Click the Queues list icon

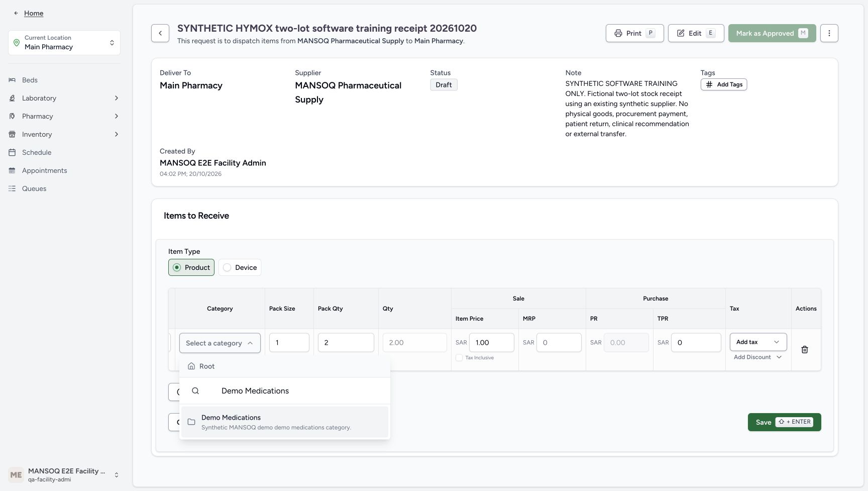pos(12,188)
